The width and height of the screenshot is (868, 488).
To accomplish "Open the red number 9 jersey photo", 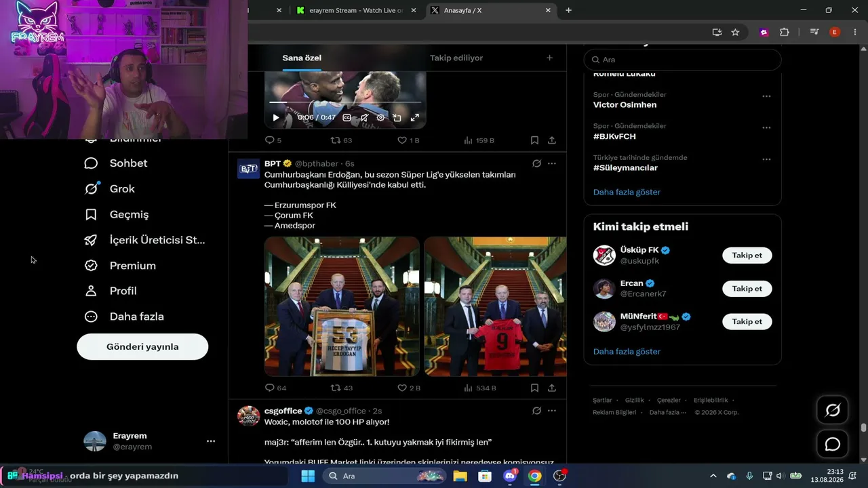I will [495, 306].
